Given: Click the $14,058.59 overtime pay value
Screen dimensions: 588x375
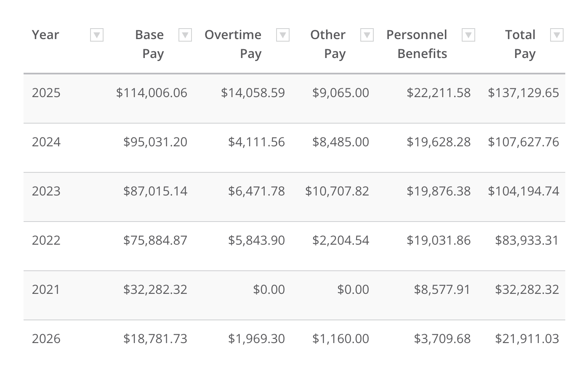Looking at the screenshot, I should pos(253,93).
